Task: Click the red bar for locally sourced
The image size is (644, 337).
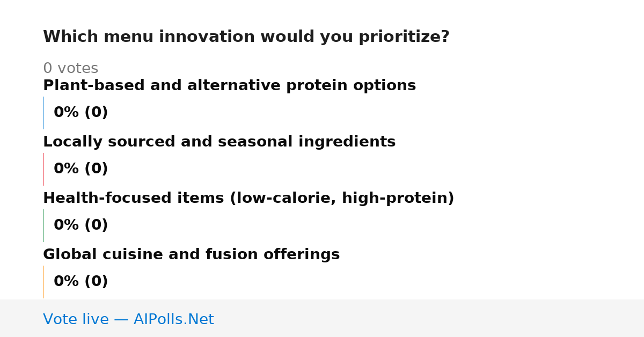Action: click(43, 169)
